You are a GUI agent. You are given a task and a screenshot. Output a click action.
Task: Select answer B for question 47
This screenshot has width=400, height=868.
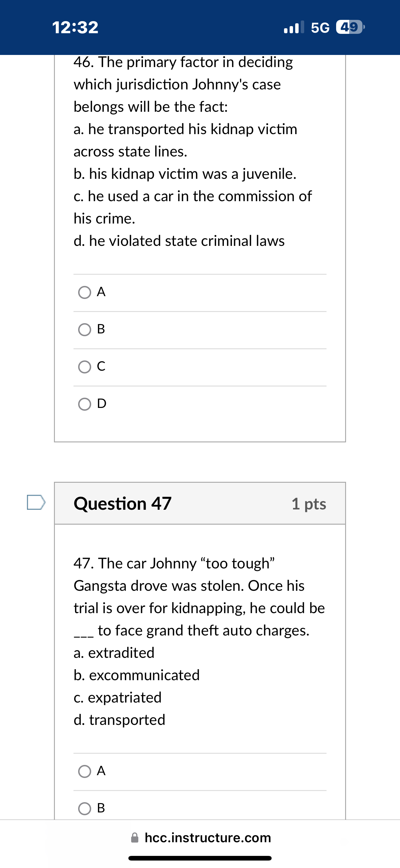pos(85,808)
